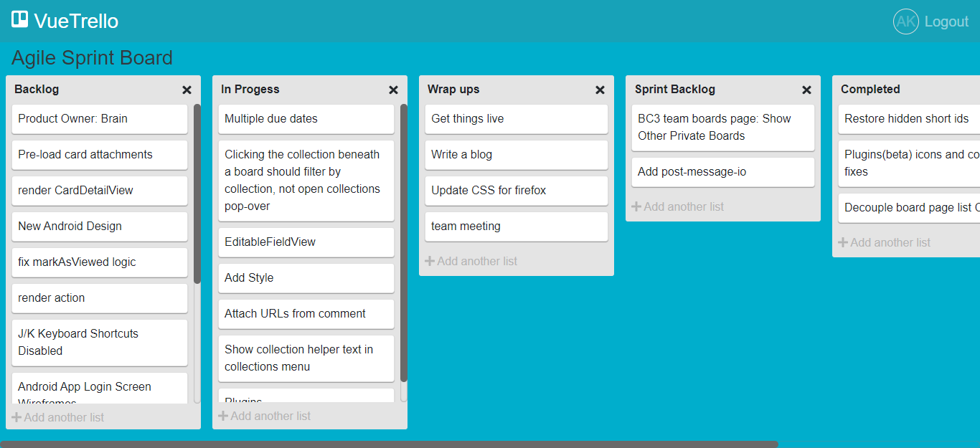Open the Add post-message-io card

coord(722,172)
